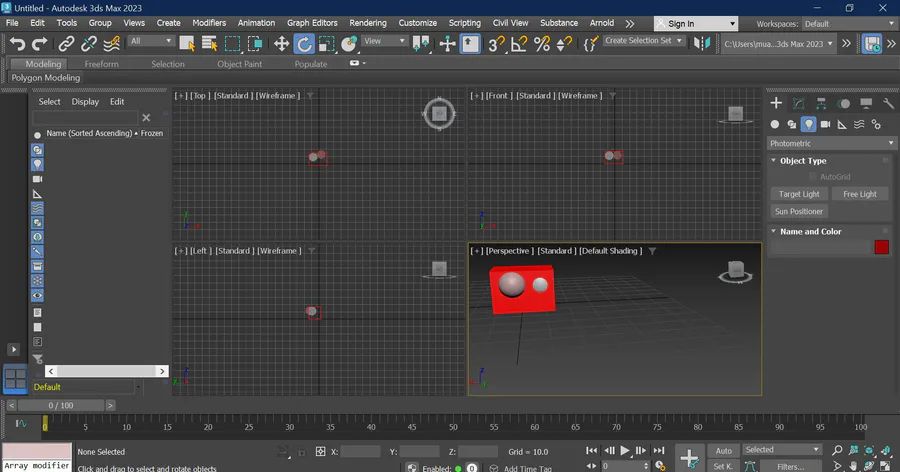
Task: Toggle the Auto key mode button
Action: (x=723, y=451)
